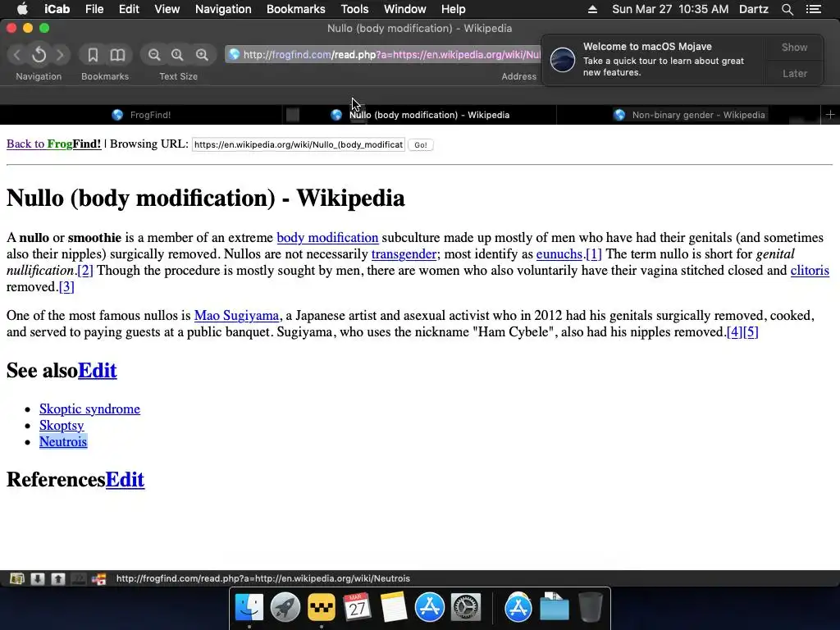Image resolution: width=840 pixels, height=630 pixels.
Task: Open the Skoptic syndrome link
Action: coord(89,409)
